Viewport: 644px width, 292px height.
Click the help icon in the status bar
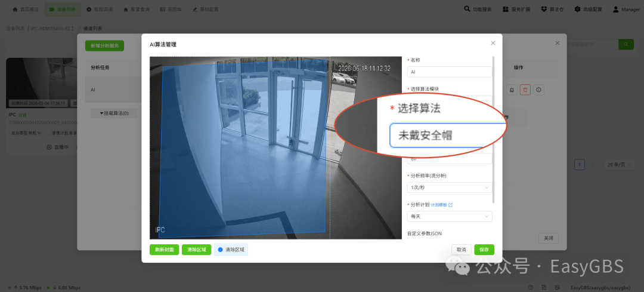coord(531,287)
